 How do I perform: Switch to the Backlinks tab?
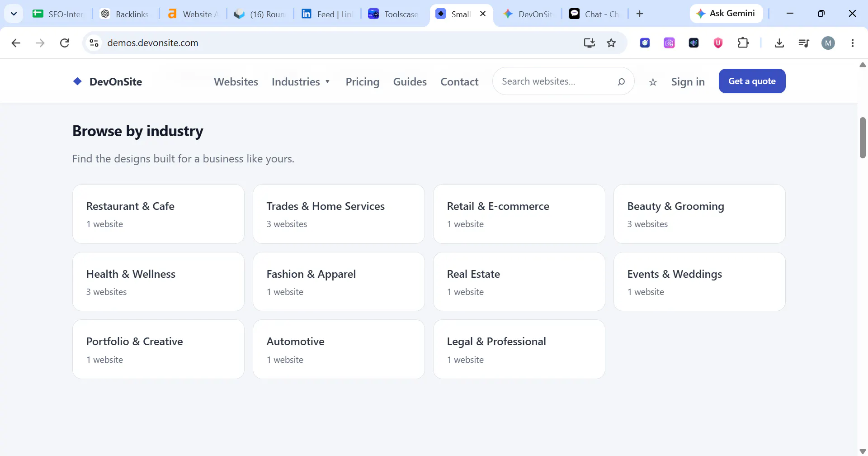tap(125, 14)
